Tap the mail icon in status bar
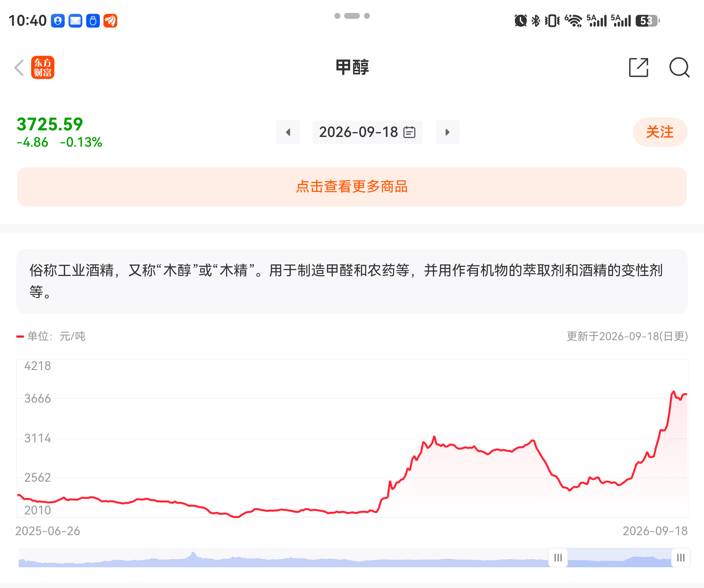This screenshot has width=704, height=588. (x=75, y=21)
